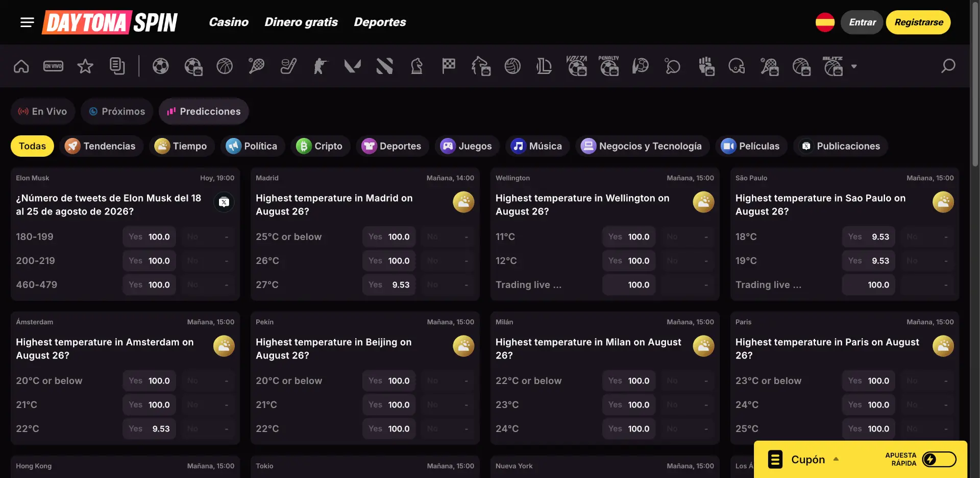
Task: Click the weather icon on Madrid card
Action: click(x=463, y=202)
